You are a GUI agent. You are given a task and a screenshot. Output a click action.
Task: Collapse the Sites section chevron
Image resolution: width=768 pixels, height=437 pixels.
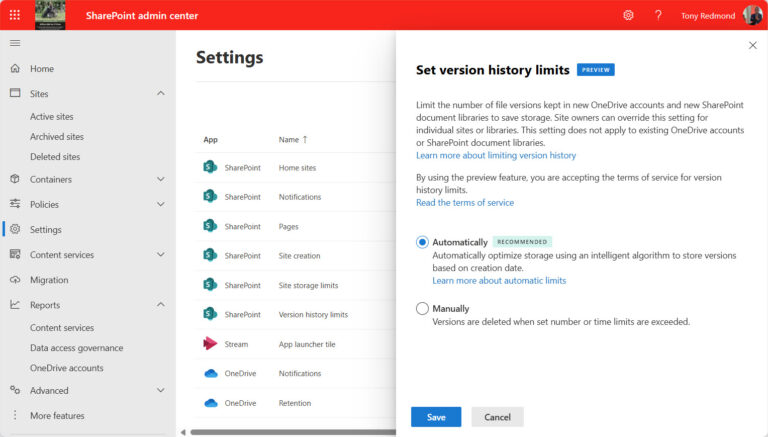coord(161,93)
